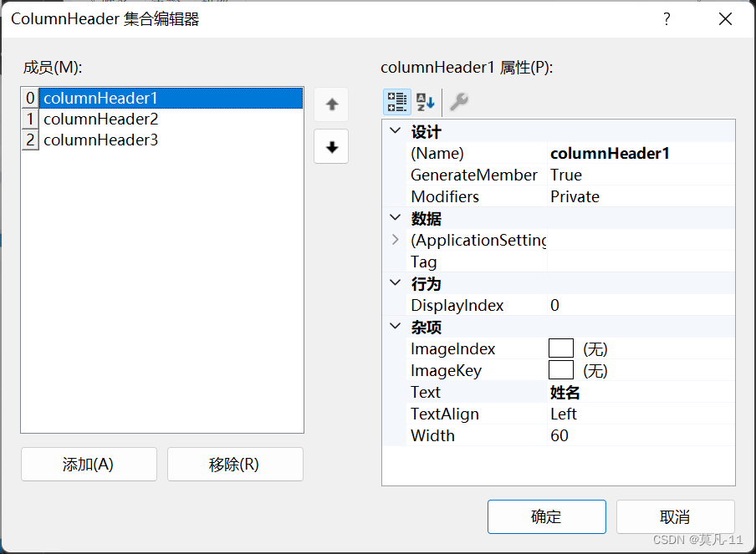Select the Width property label
The width and height of the screenshot is (756, 554).
[432, 435]
